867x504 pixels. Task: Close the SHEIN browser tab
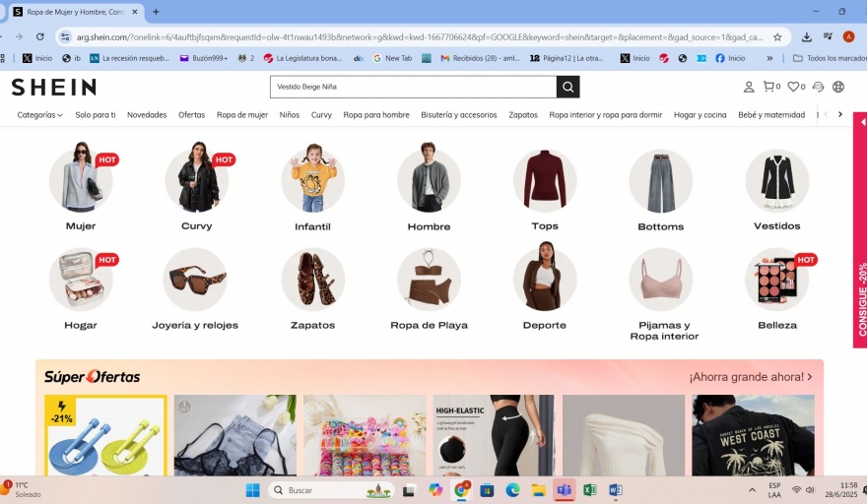[x=134, y=11]
